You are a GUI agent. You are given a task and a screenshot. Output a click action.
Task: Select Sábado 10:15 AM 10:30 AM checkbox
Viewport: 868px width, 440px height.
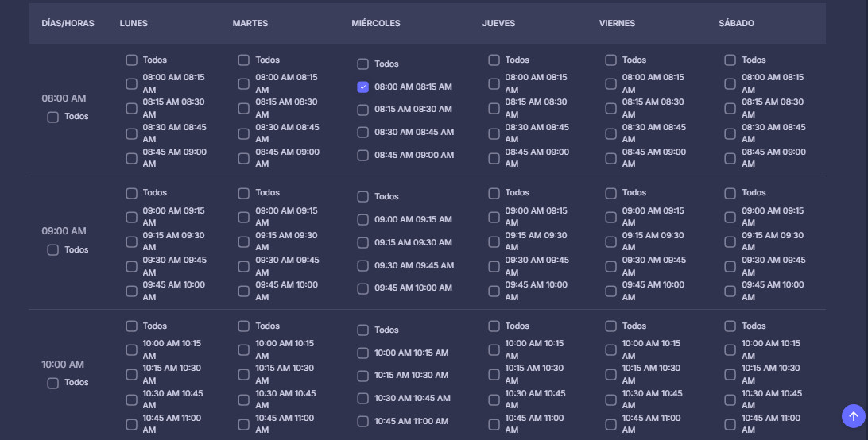[730, 374]
